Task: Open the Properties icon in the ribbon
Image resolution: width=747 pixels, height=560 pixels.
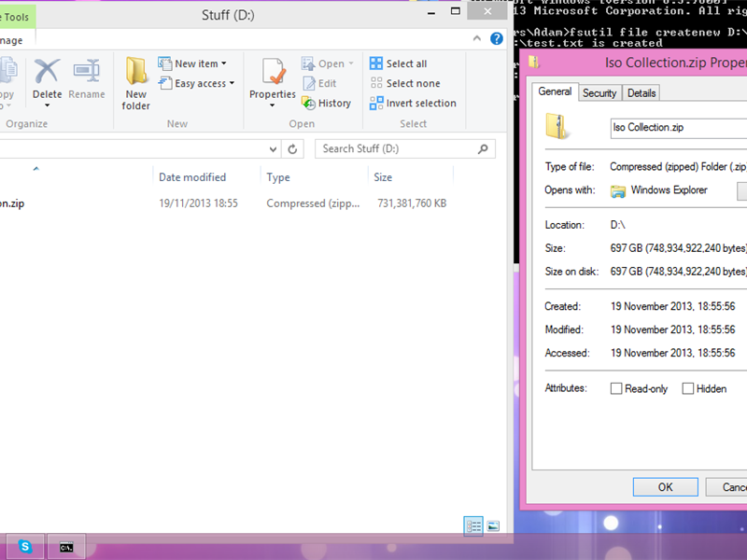Action: click(272, 82)
